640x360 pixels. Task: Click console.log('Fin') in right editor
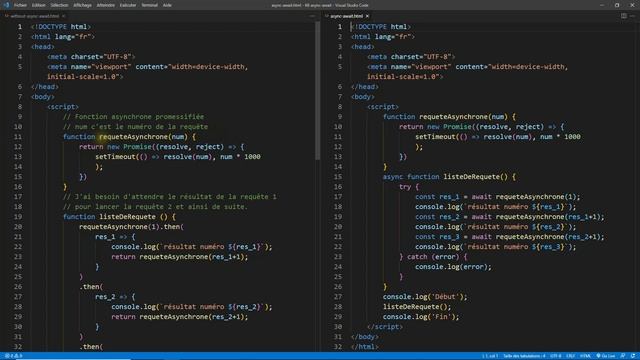click(421, 317)
